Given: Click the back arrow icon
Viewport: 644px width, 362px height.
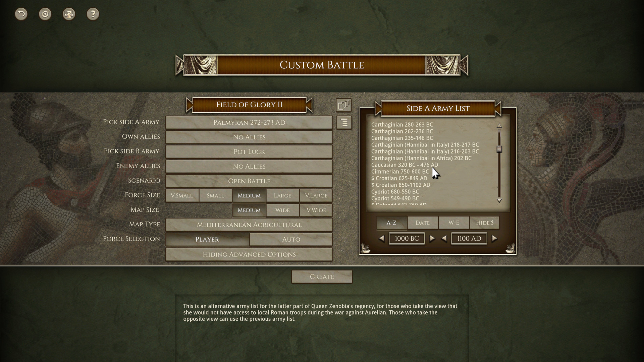Looking at the screenshot, I should 21,14.
